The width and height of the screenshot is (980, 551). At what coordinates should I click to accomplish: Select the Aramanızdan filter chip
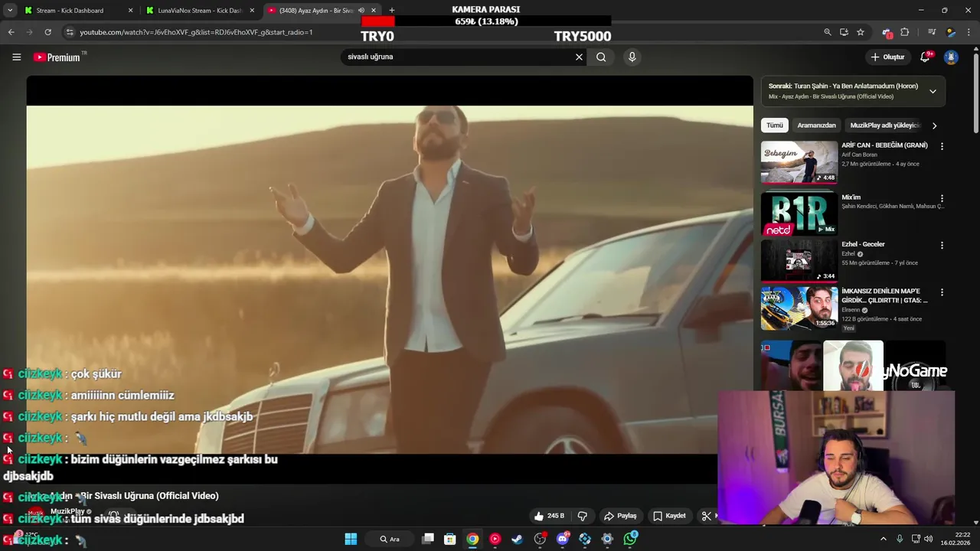click(x=816, y=125)
